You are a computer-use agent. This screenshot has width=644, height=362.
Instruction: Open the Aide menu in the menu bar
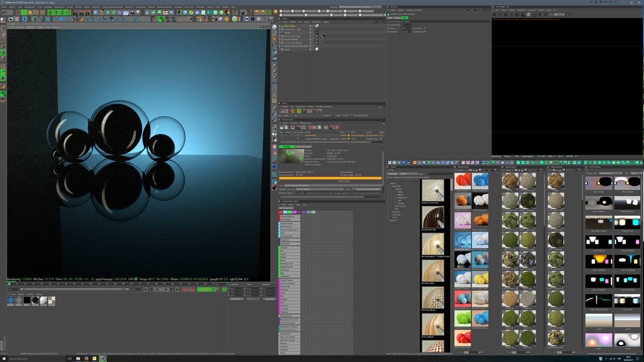(x=233, y=7)
